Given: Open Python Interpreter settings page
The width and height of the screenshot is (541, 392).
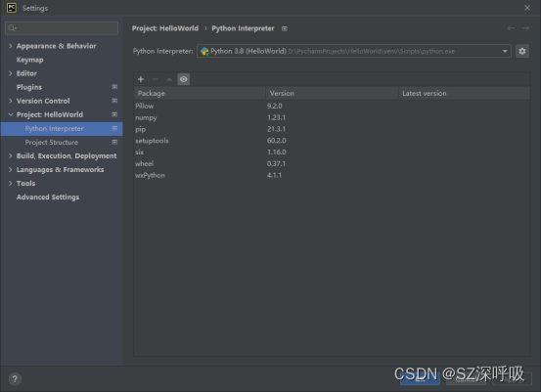Looking at the screenshot, I should pos(62,129).
